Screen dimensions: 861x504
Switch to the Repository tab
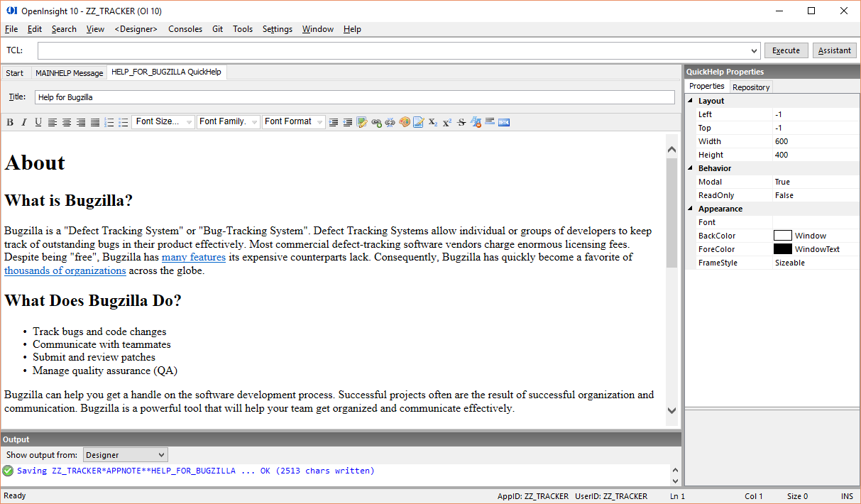(751, 87)
